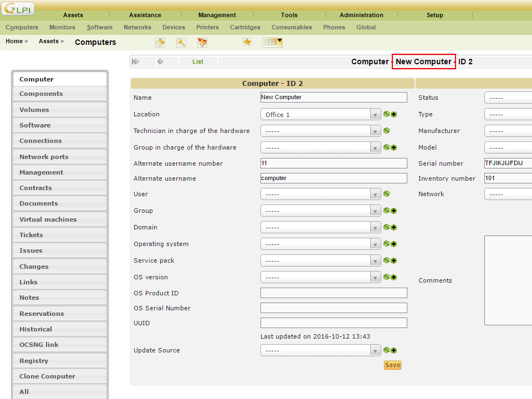Image resolution: width=532 pixels, height=399 pixels.
Task: Click the info icon beside User dropdown
Action: point(386,194)
